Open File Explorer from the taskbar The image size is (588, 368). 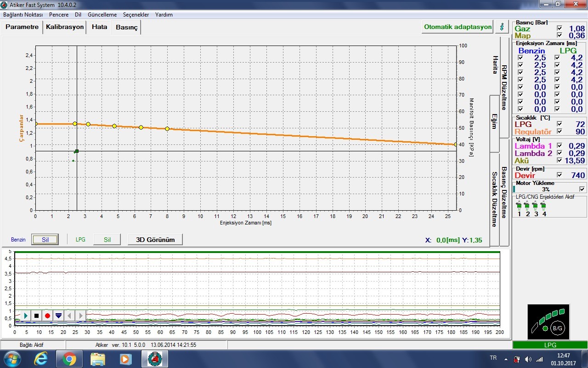coord(98,359)
